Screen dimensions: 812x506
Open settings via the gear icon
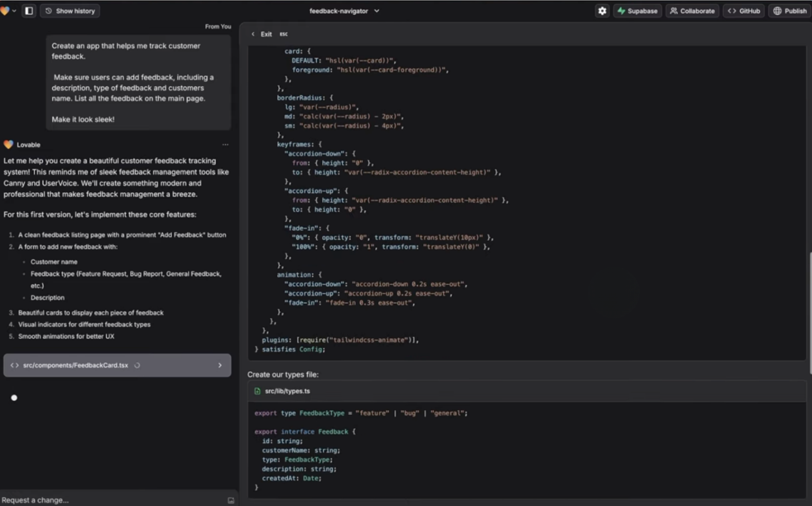[x=602, y=11]
